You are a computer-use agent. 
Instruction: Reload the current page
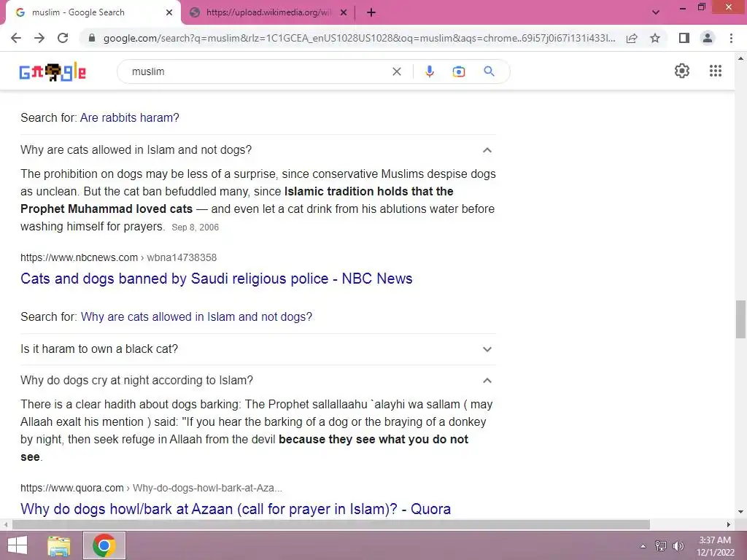pyautogui.click(x=63, y=38)
